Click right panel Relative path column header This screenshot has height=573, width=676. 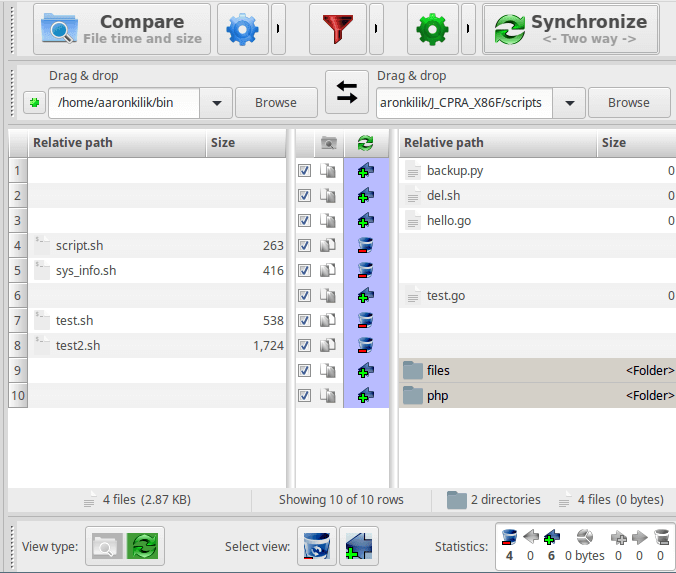click(497, 143)
